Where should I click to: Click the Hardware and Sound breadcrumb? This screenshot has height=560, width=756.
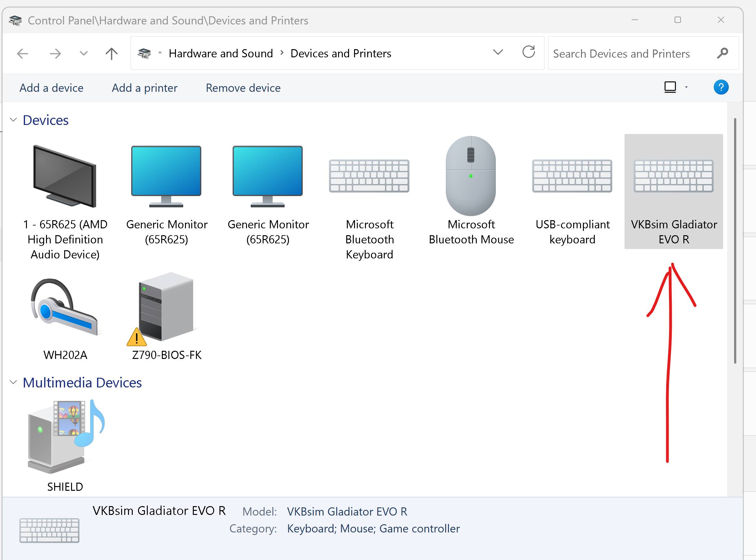221,53
